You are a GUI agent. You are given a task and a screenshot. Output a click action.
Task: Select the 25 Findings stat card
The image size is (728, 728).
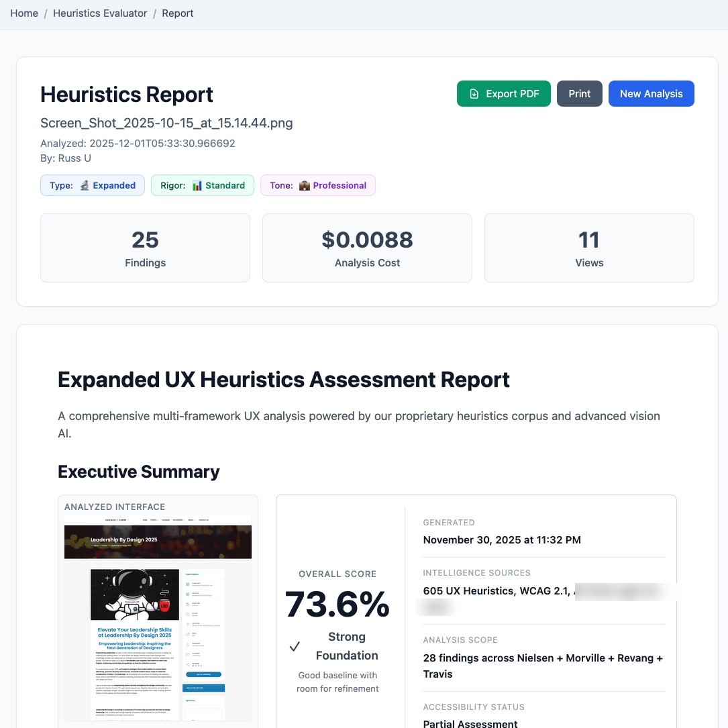pyautogui.click(x=146, y=248)
